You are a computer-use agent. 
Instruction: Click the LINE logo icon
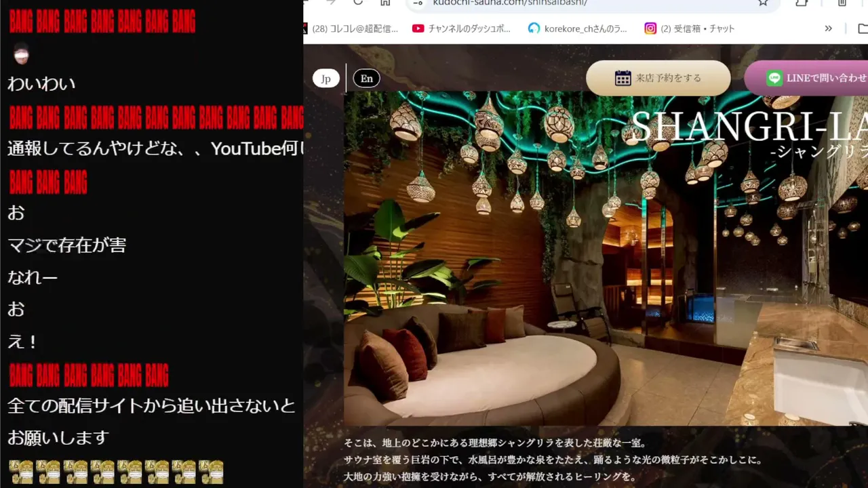774,78
